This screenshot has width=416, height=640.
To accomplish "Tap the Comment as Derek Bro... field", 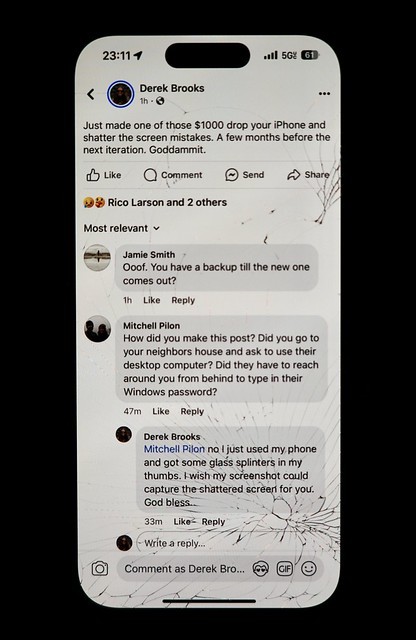I will pyautogui.click(x=184, y=569).
